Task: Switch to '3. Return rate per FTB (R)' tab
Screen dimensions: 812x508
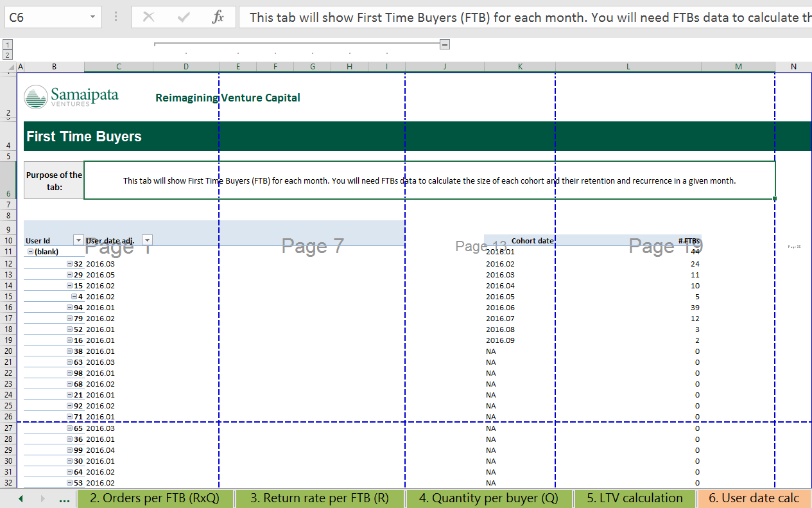Action: 320,498
